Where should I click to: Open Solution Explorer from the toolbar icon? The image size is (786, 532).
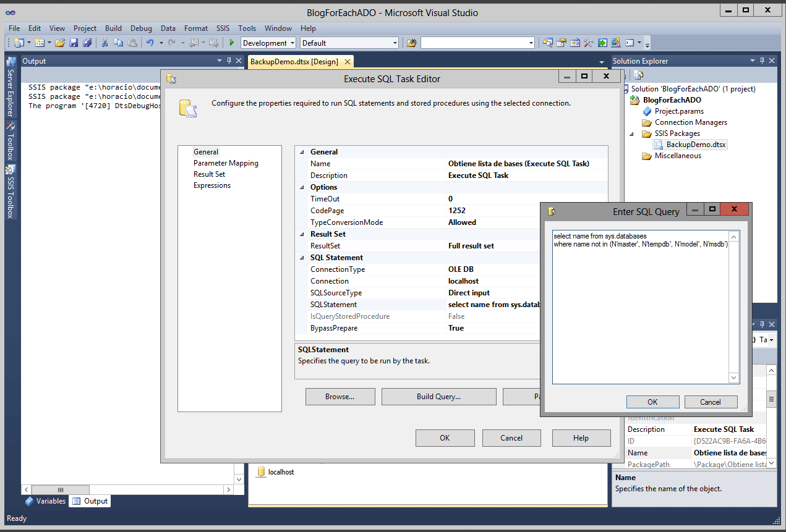click(x=547, y=43)
